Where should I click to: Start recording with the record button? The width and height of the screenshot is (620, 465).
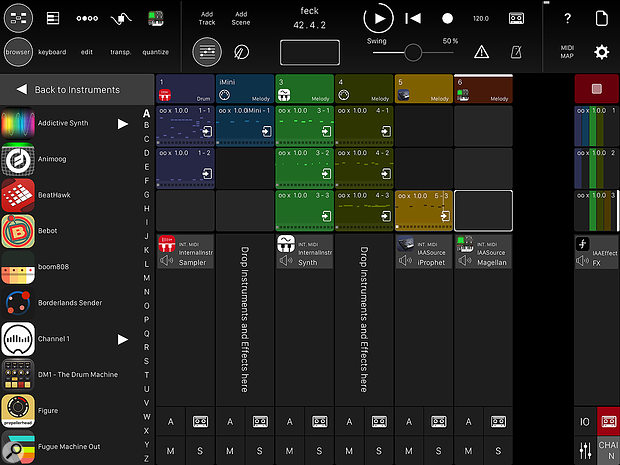447,18
